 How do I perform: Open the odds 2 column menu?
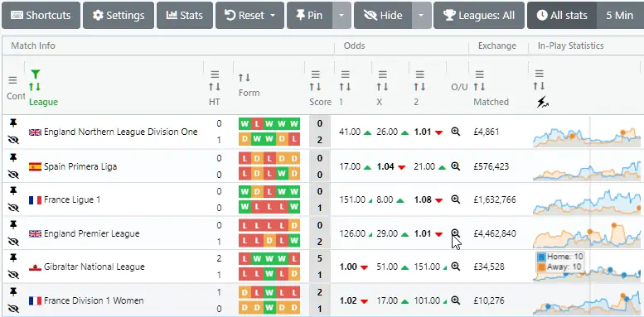(x=419, y=74)
